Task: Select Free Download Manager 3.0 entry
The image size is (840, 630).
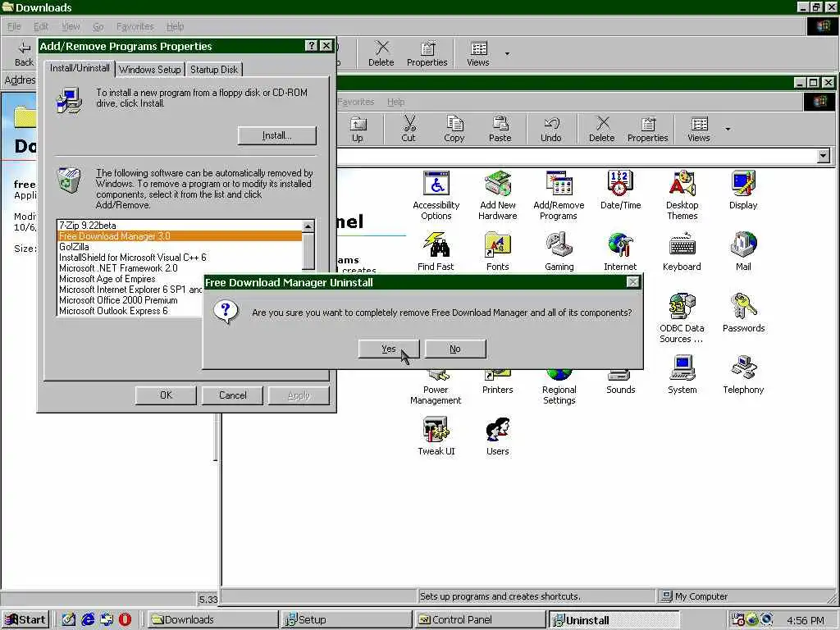Action: click(179, 236)
